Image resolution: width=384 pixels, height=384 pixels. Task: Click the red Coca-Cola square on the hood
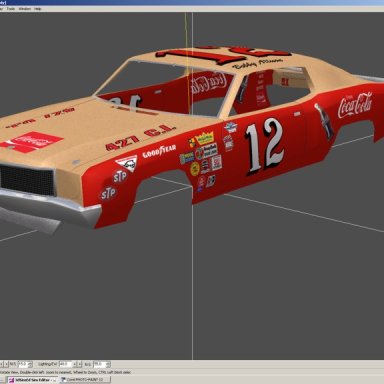click(31, 142)
